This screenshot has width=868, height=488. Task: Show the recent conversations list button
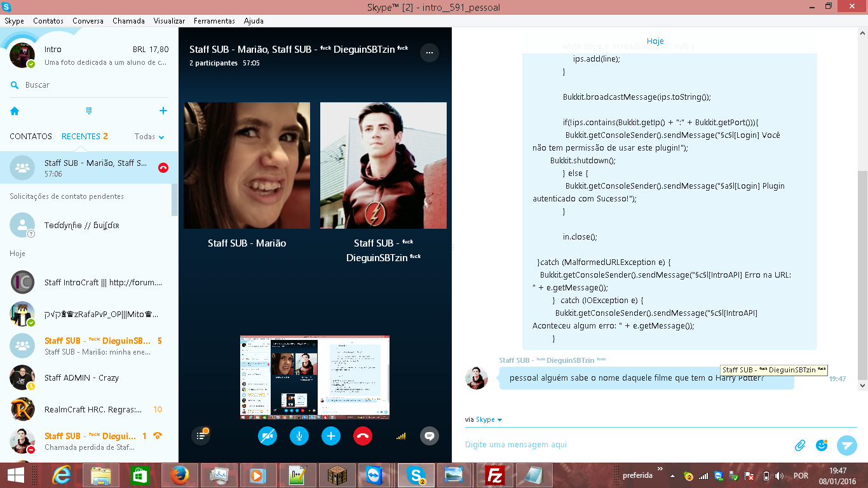(201, 436)
